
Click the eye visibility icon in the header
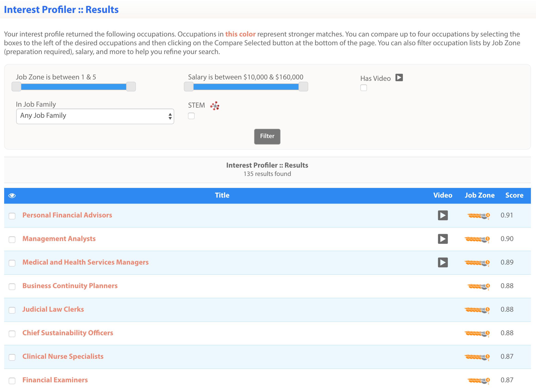click(12, 195)
